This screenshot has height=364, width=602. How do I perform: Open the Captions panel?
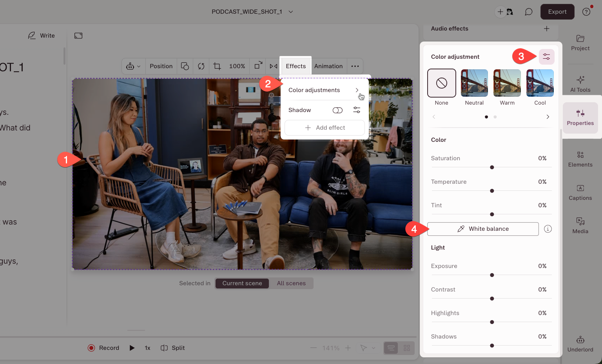pos(580,192)
